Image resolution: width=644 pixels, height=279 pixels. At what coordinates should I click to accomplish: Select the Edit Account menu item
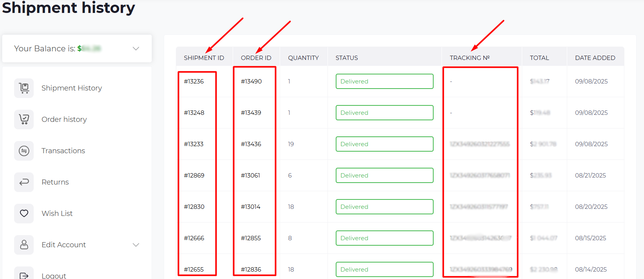[x=64, y=245]
